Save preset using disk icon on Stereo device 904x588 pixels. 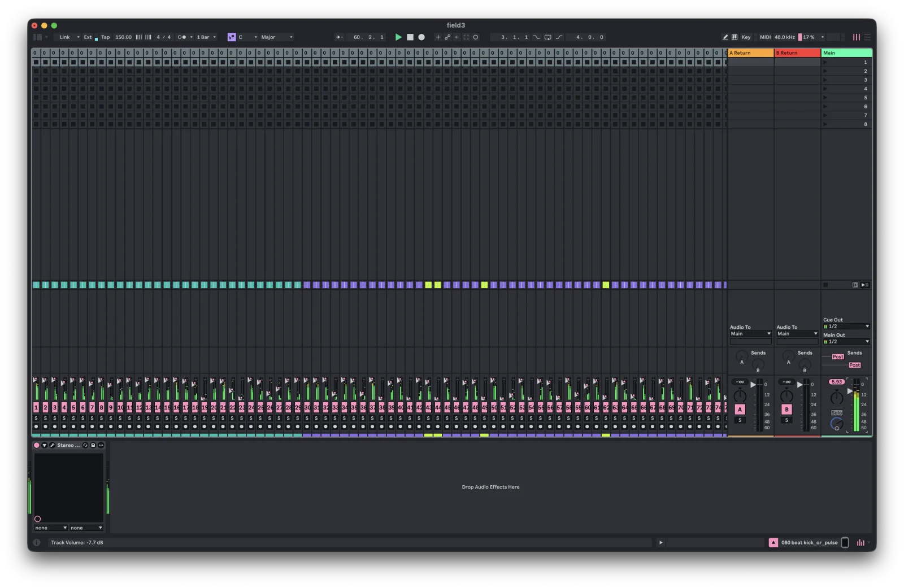tap(93, 446)
